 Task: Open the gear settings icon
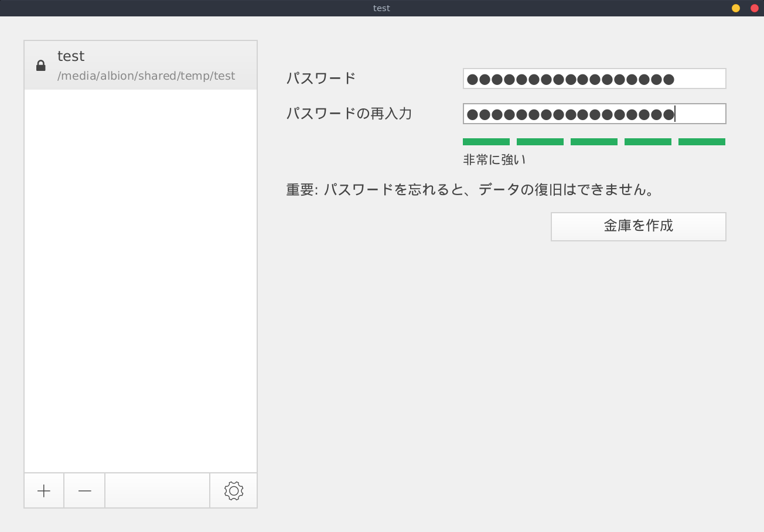click(233, 490)
